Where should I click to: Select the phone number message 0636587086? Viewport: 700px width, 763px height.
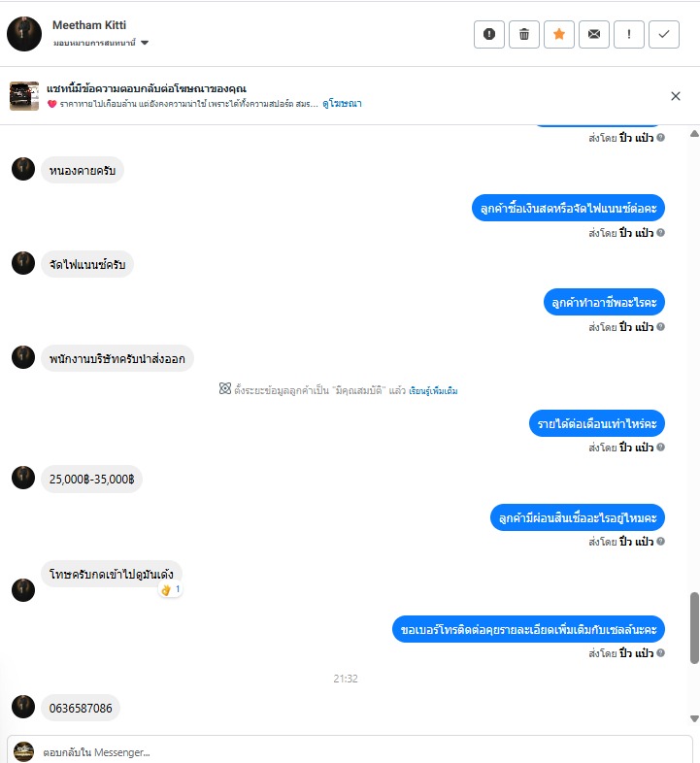(81, 708)
